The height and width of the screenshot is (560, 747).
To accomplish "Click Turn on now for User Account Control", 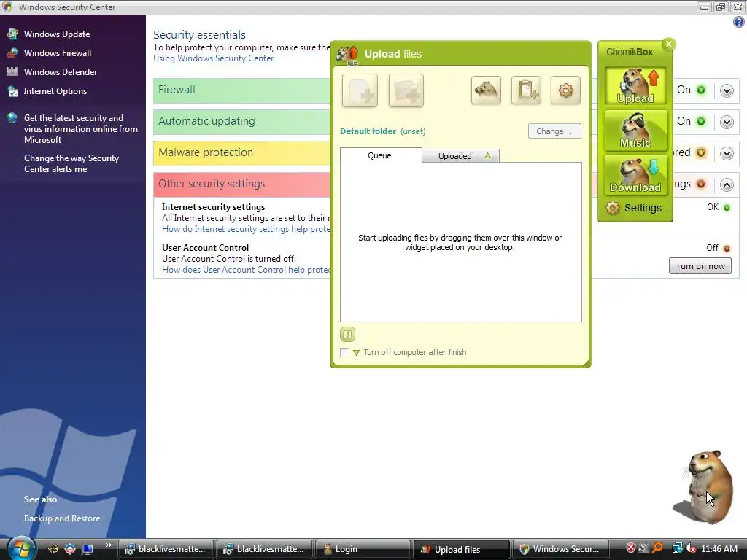I will pyautogui.click(x=700, y=266).
